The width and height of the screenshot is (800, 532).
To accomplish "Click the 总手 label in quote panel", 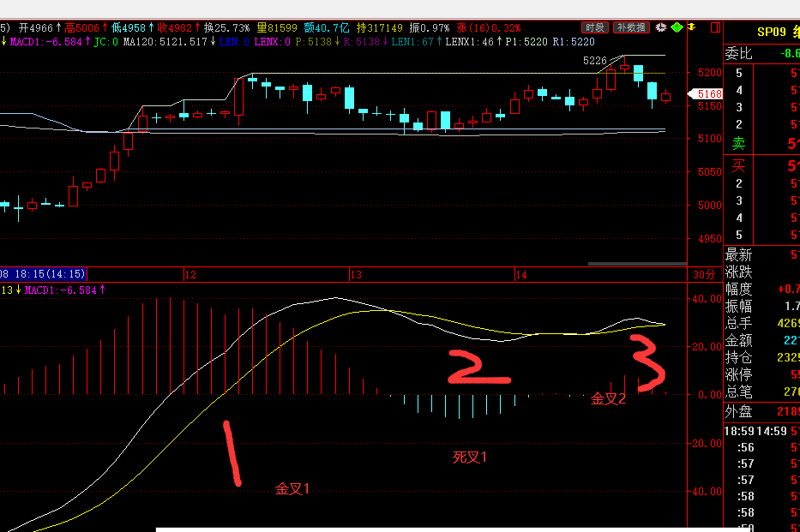I will click(x=738, y=323).
